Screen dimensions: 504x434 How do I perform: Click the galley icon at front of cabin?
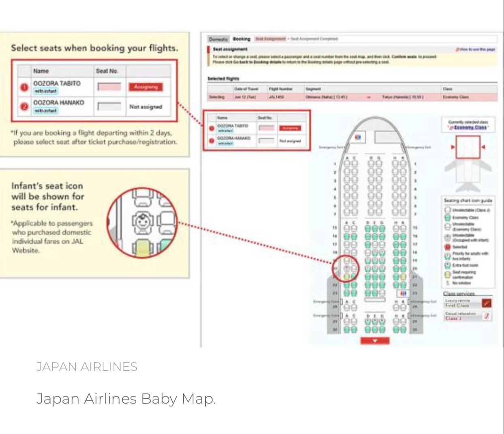358,137
